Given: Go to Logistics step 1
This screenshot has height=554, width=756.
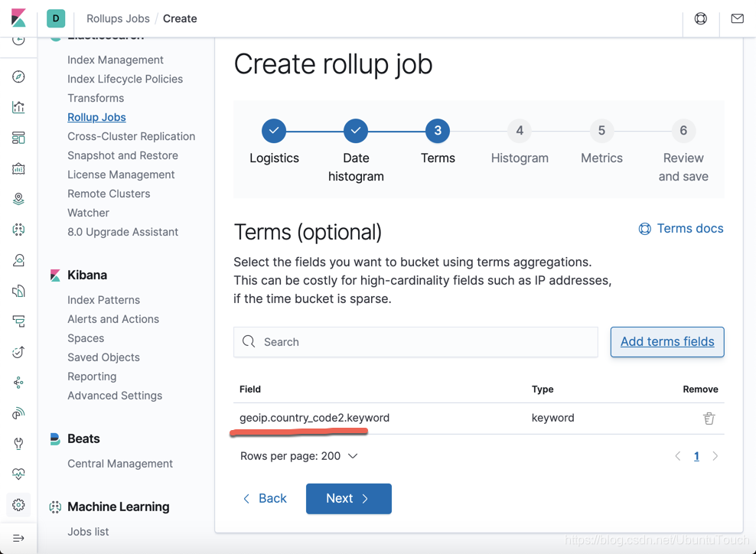Looking at the screenshot, I should click(274, 131).
